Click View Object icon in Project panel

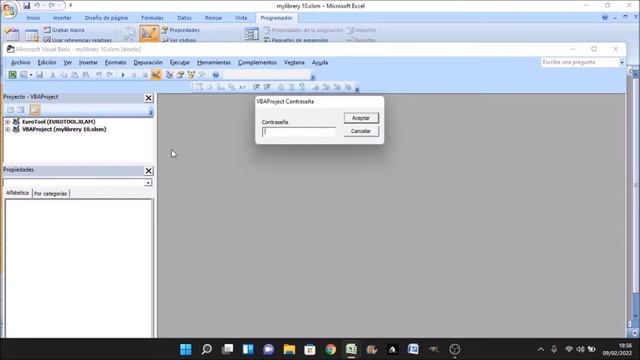click(x=21, y=110)
